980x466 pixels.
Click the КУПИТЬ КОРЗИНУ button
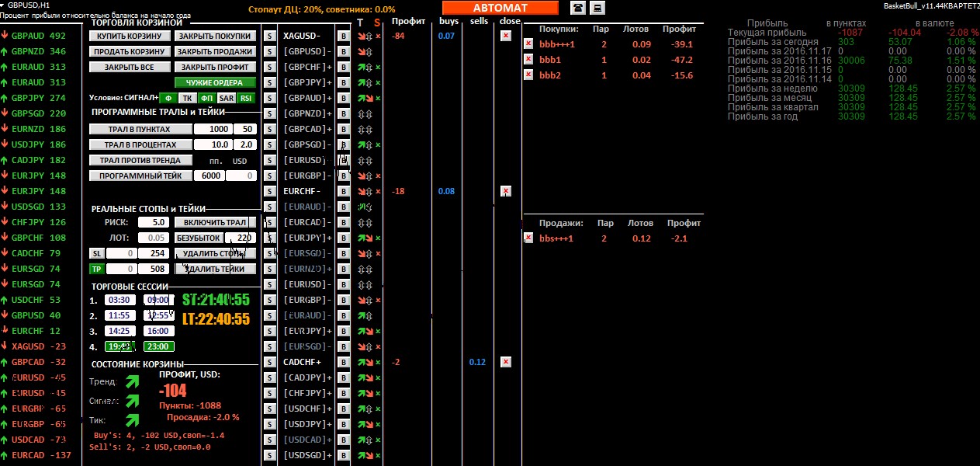click(130, 36)
